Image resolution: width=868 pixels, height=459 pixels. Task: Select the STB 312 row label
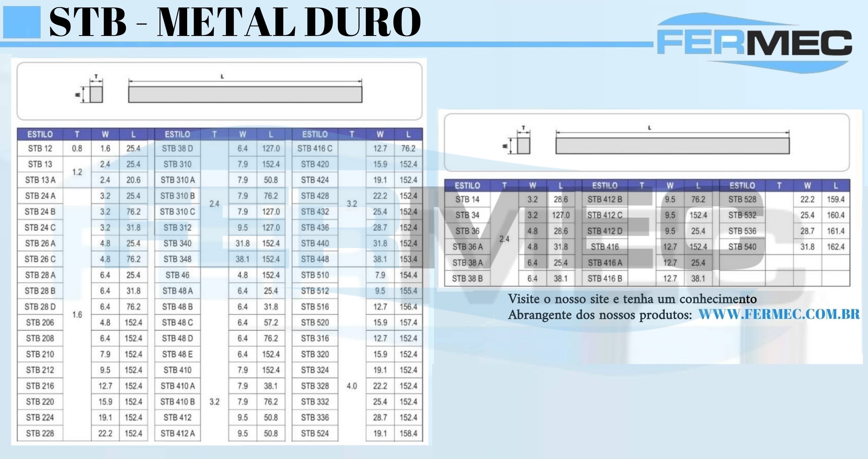tap(178, 228)
